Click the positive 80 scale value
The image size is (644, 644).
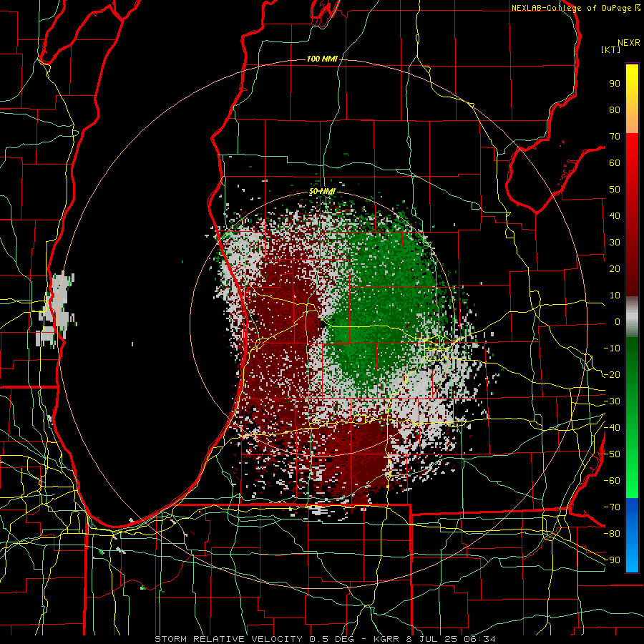615,109
